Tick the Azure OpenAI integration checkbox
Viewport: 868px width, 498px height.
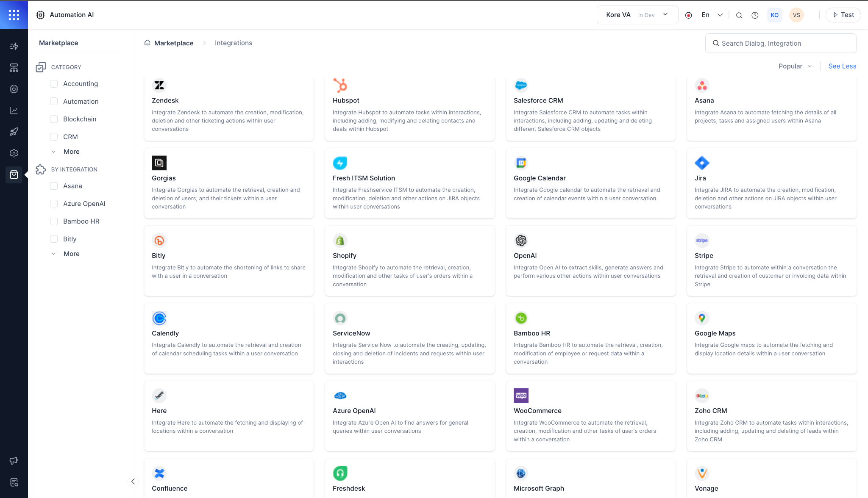[54, 204]
